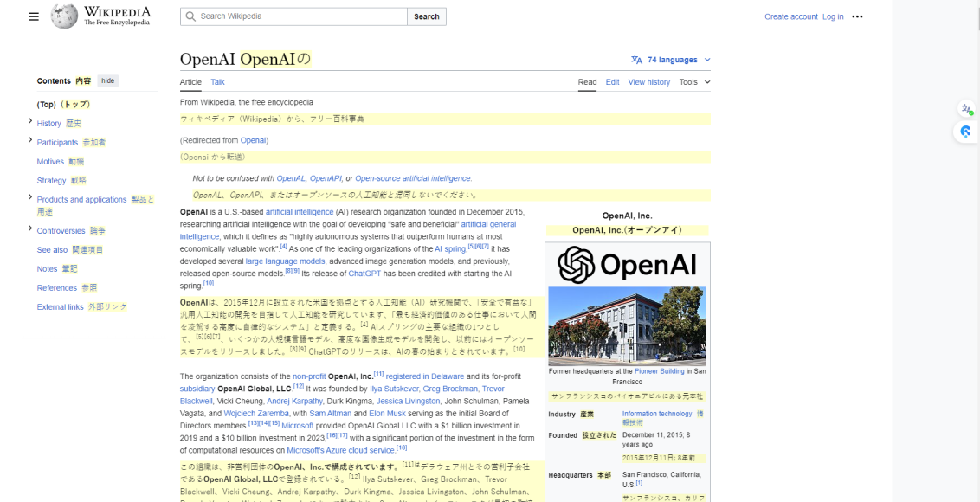
Task: Open the hamburger main menu
Action: (x=34, y=17)
